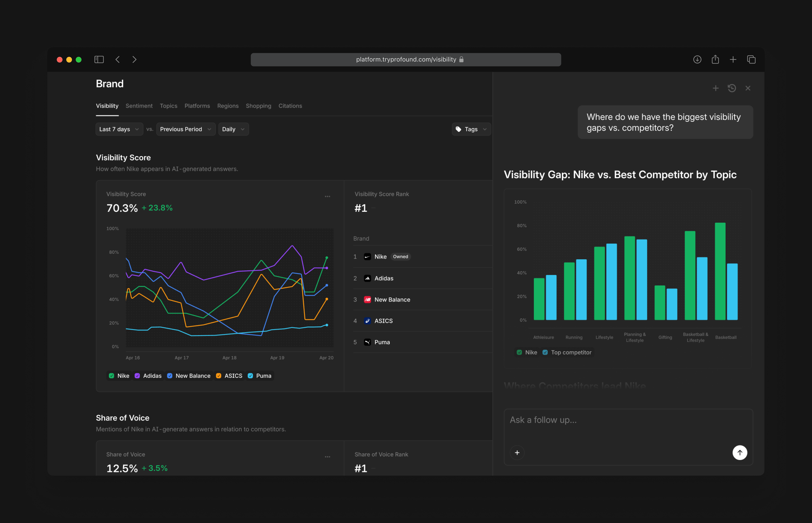Click the Brand column header in ranking
Image resolution: width=812 pixels, height=523 pixels.
[361, 239]
